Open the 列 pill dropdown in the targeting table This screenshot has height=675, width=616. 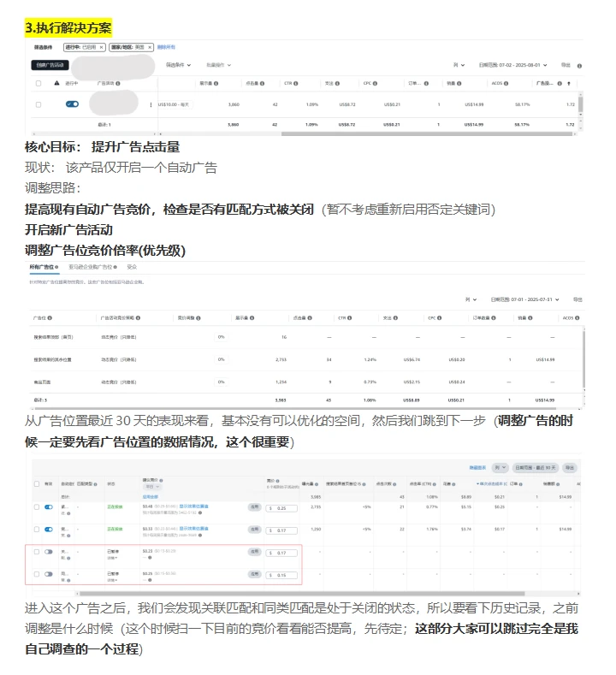[x=500, y=467]
